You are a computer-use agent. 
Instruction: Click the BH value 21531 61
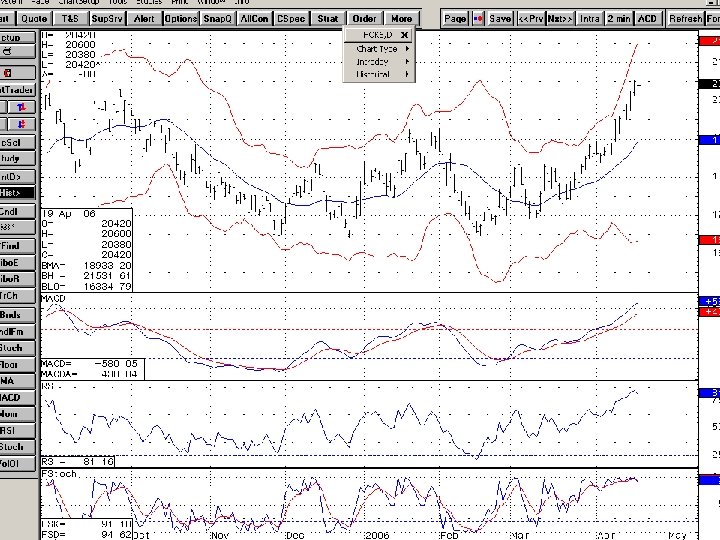coord(107,276)
